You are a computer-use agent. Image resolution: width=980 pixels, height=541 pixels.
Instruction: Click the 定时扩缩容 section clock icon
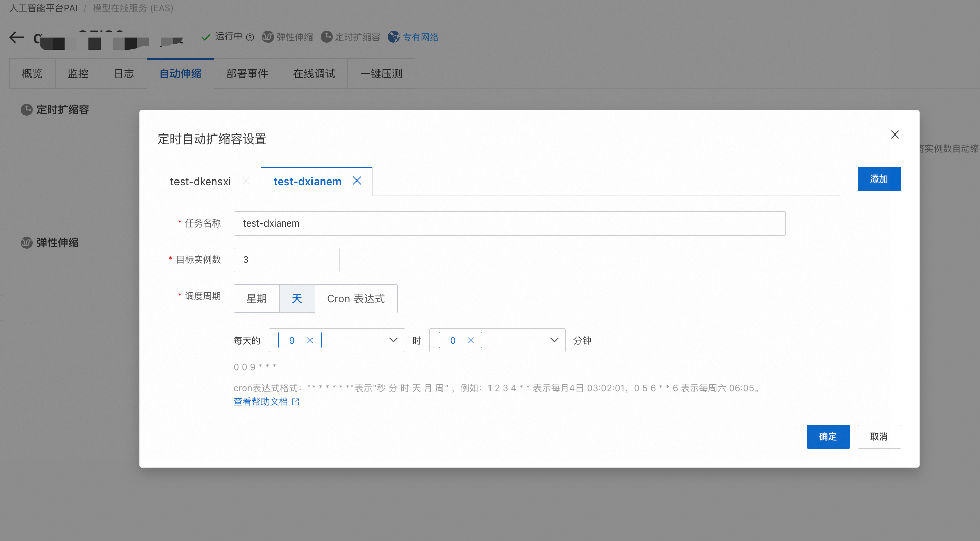27,110
